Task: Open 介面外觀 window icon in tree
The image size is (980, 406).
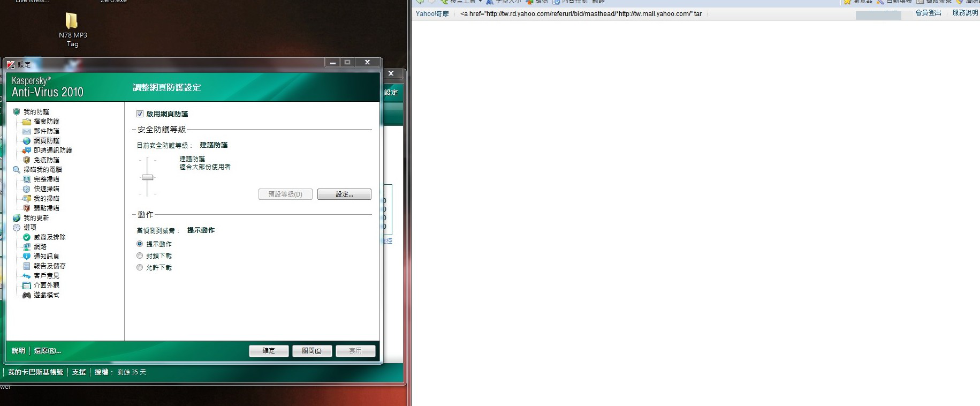Action: (27, 285)
